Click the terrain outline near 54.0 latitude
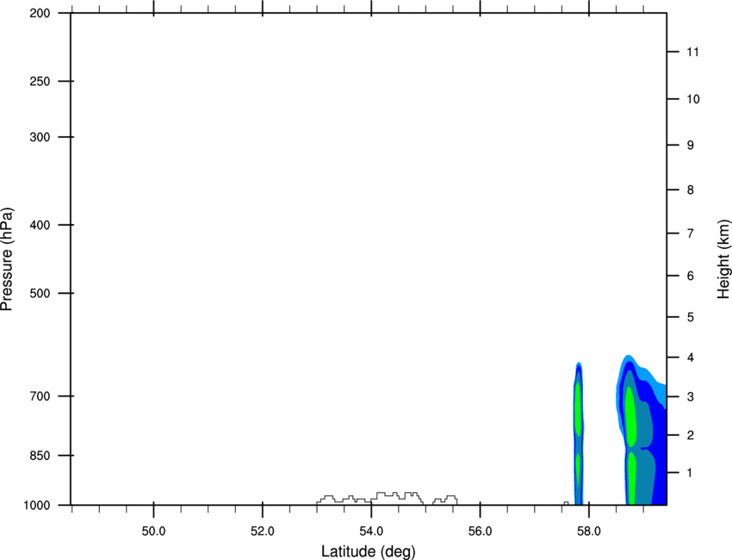Viewport: 732px width, 560px height. [x=387, y=498]
